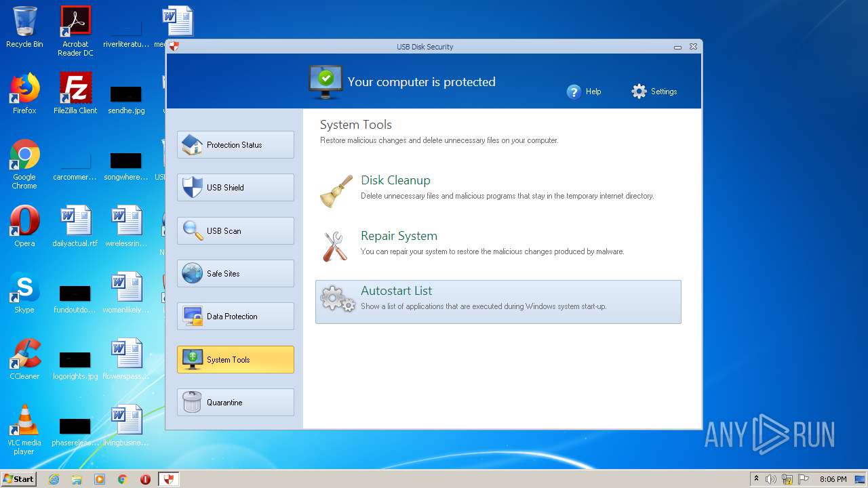Select the VLC media player desktop shortcut

coord(24,430)
